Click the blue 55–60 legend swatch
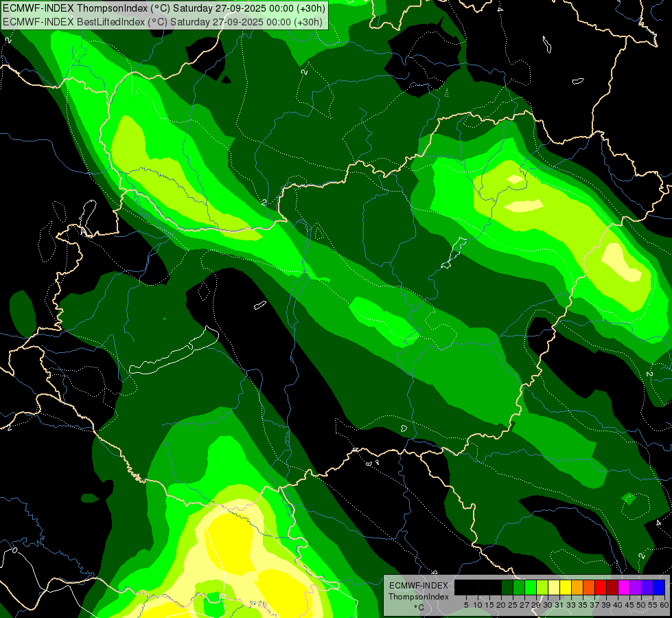The width and height of the screenshot is (672, 618). click(659, 587)
